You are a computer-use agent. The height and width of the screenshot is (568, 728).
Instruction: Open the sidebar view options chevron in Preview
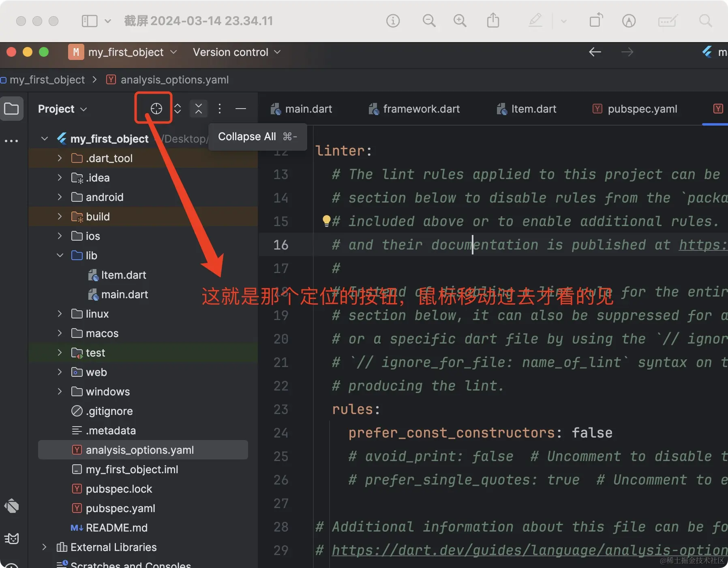(107, 21)
